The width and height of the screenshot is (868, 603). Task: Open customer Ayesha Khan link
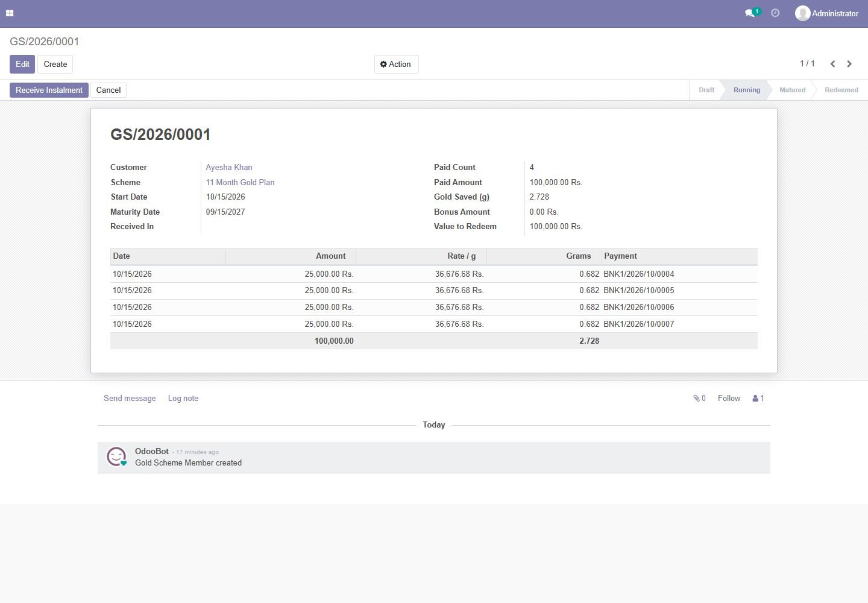click(229, 168)
